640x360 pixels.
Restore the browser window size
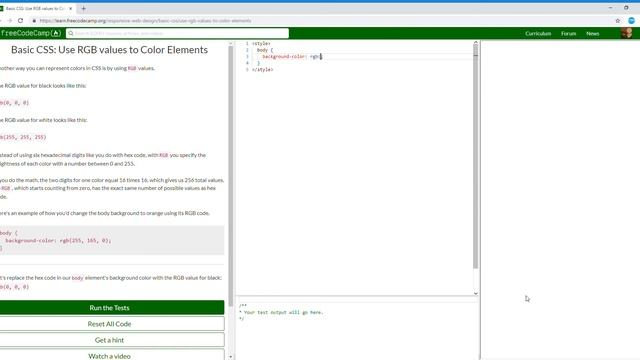coord(626,8)
